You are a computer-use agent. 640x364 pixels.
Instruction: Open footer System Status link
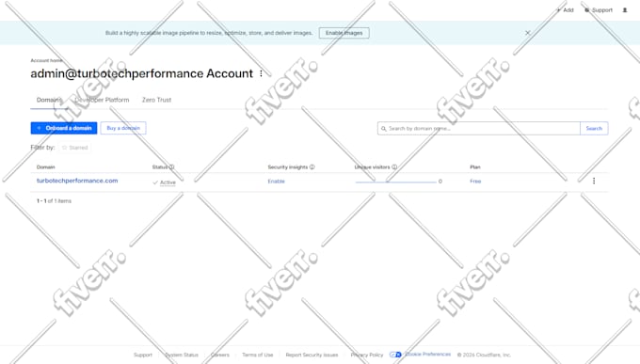(x=182, y=355)
